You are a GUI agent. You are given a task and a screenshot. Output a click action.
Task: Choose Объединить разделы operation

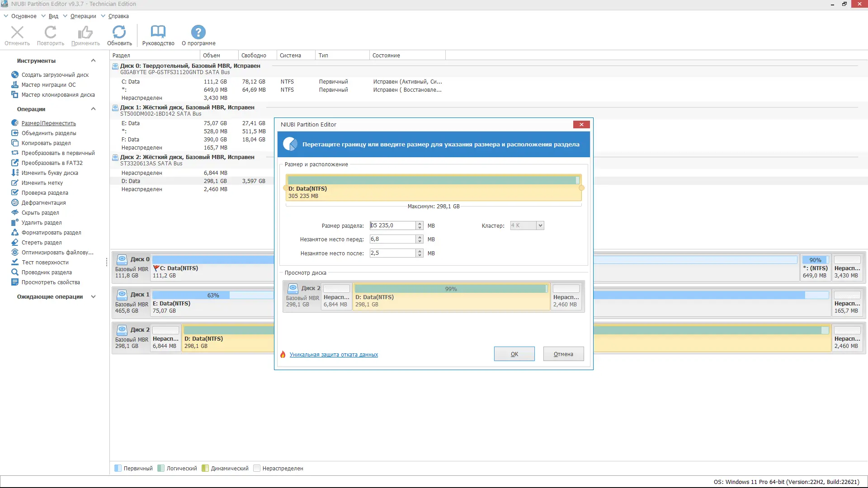tap(49, 133)
